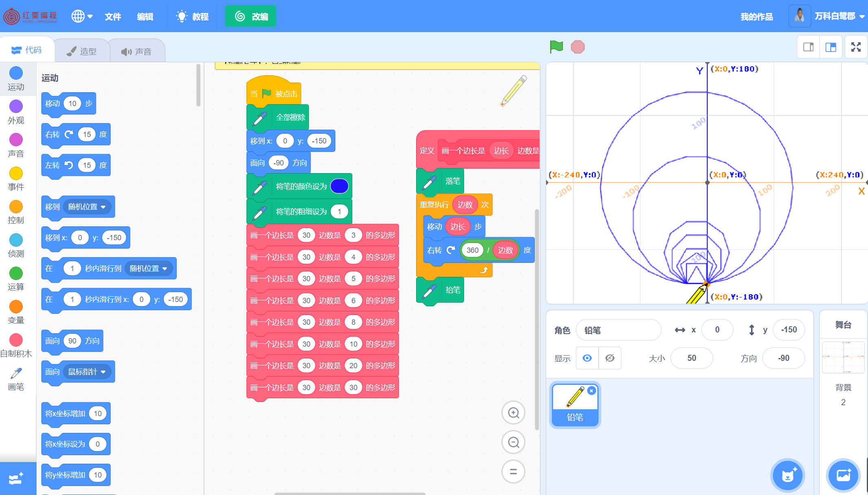Zoom in the code workspace
This screenshot has height=495, width=868.
pyautogui.click(x=514, y=413)
